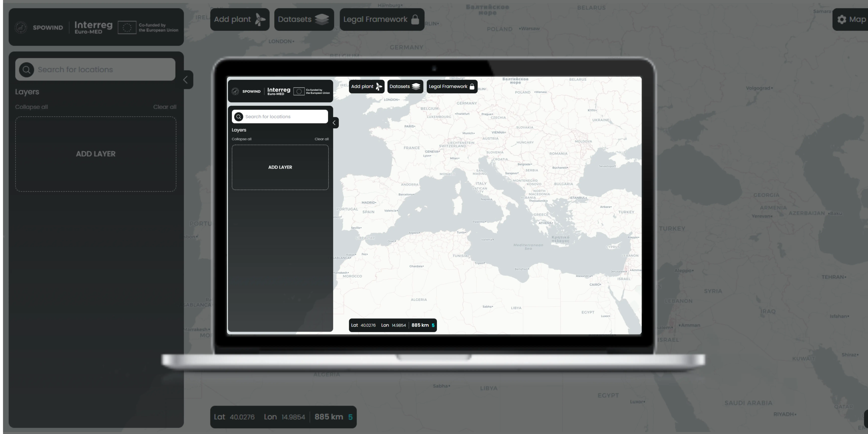
Task: Click the large Search for locations field
Action: click(x=101, y=70)
